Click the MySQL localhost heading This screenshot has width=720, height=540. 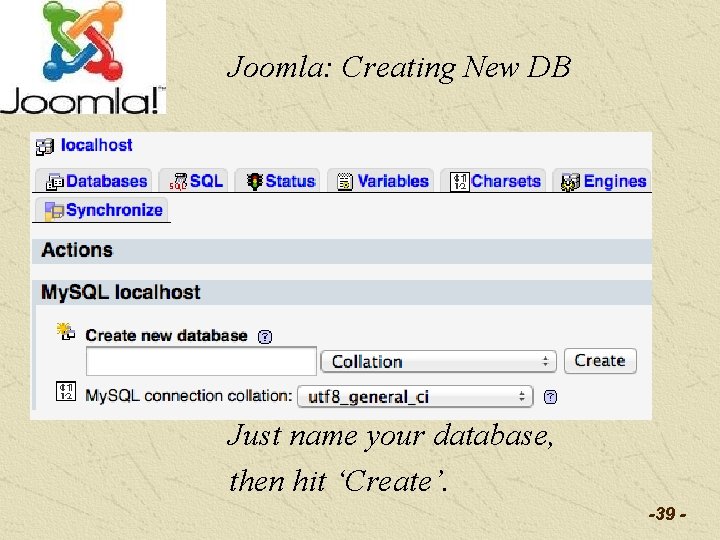pos(121,292)
